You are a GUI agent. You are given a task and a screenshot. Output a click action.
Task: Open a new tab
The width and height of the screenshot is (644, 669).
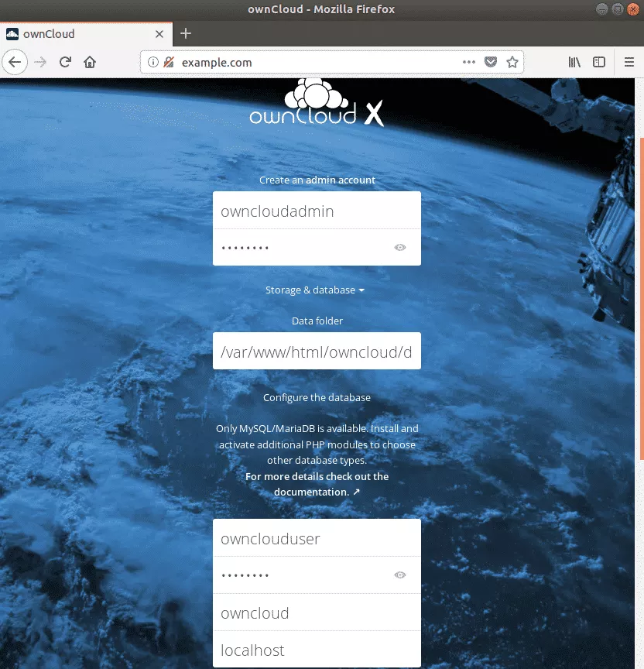186,33
